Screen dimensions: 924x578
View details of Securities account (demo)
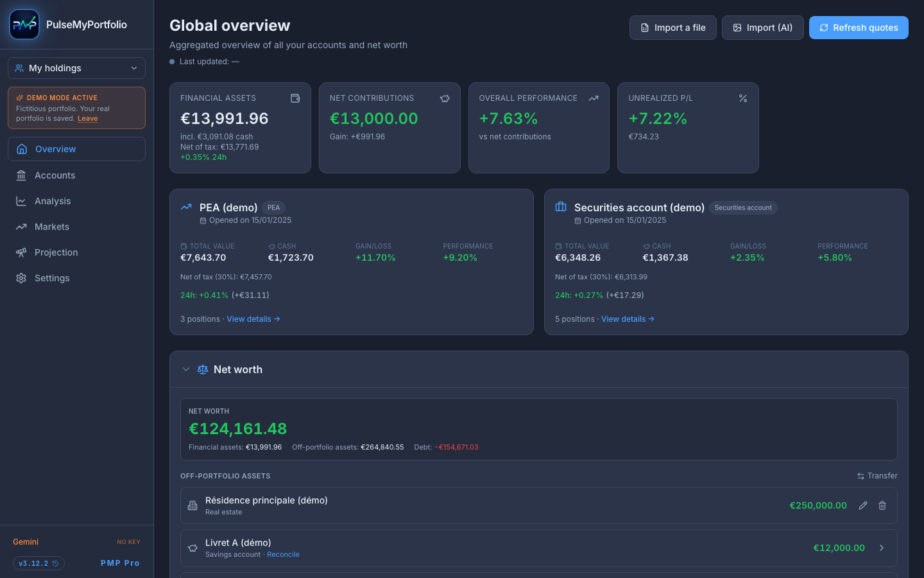(x=628, y=319)
